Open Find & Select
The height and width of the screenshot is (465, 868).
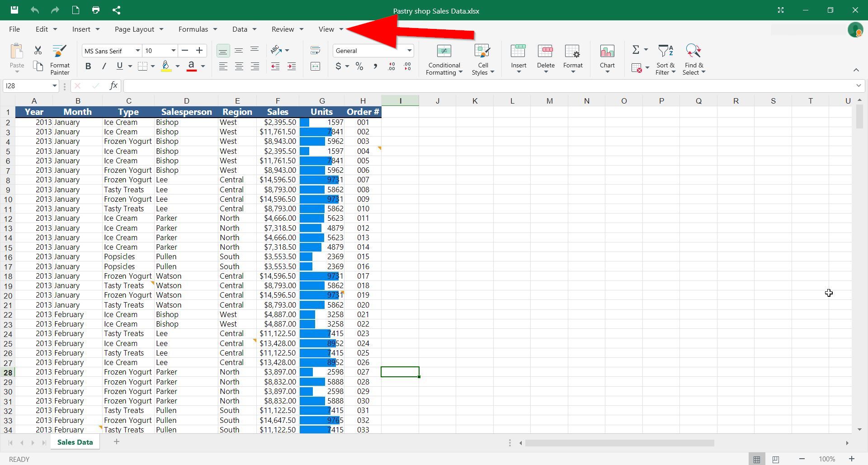(694, 59)
